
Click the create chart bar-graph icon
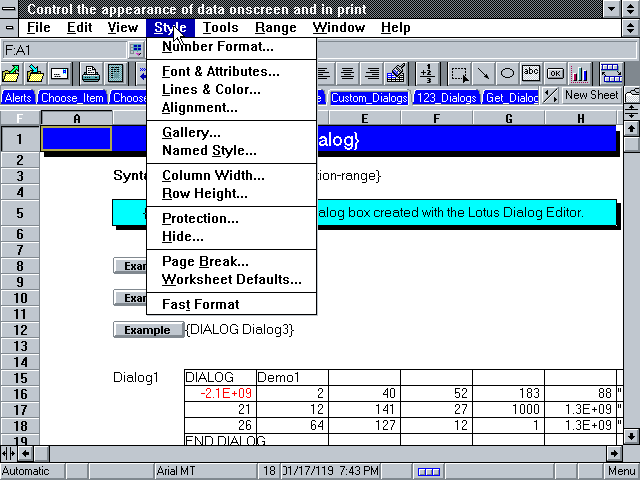coord(580,74)
